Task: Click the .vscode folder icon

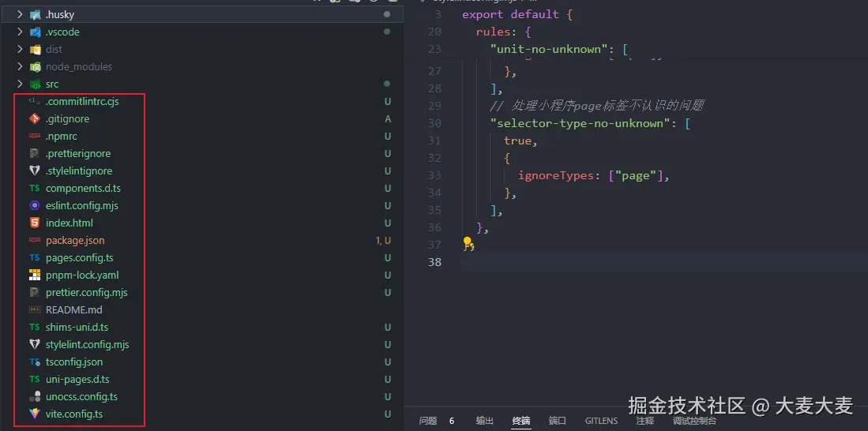Action: pos(35,32)
